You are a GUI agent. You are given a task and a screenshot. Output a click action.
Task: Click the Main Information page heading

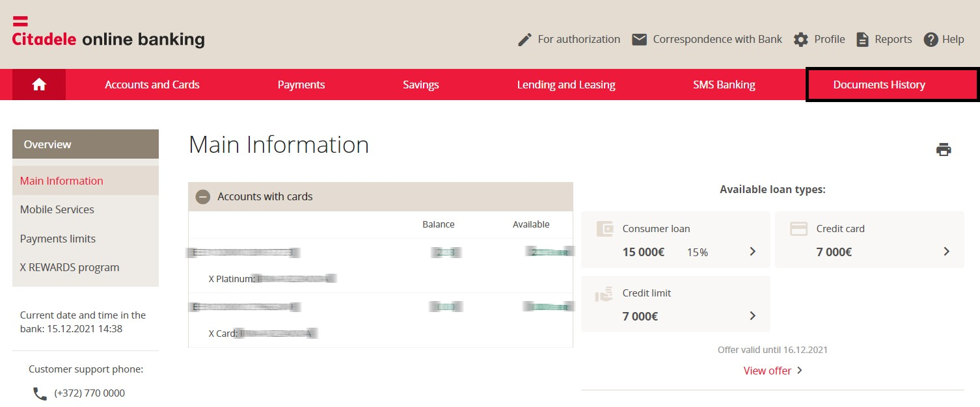pos(279,144)
